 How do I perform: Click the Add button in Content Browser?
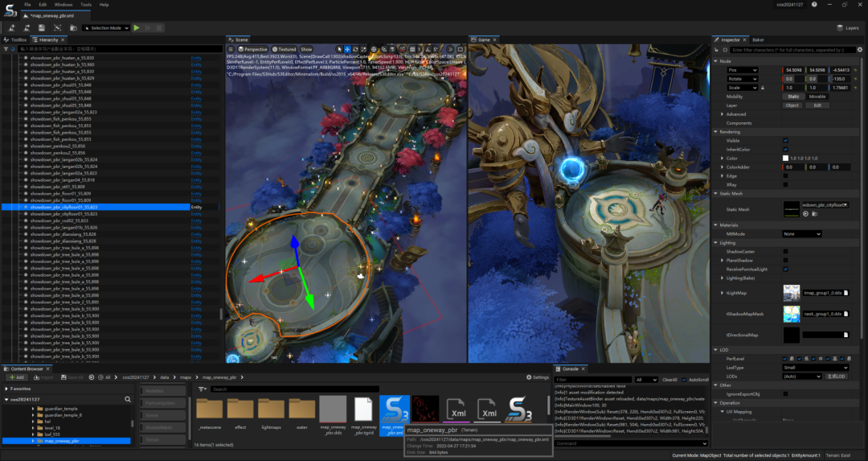(x=17, y=377)
